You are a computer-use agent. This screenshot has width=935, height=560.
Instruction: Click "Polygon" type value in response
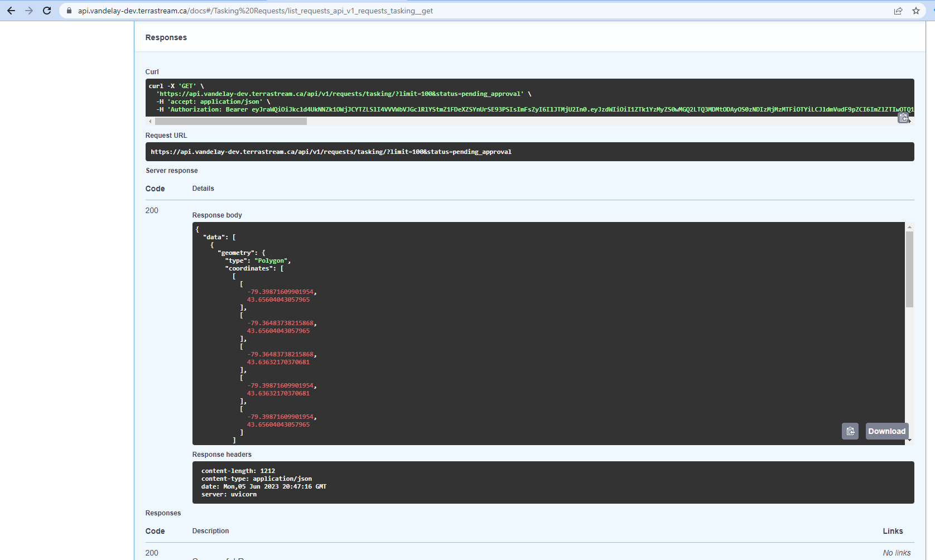pos(271,260)
